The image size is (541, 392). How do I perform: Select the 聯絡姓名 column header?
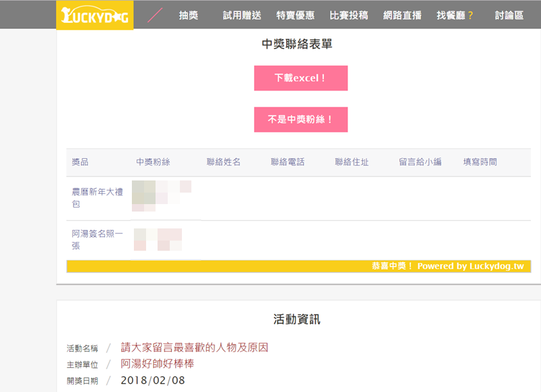point(224,162)
